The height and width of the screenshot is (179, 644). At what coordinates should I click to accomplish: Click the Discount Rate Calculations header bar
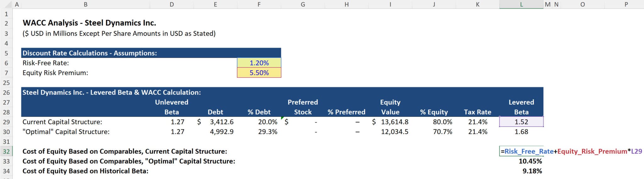[151, 53]
